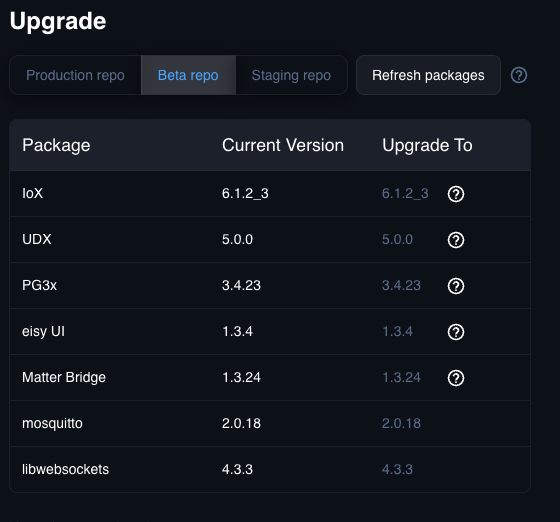The image size is (560, 522).
Task: Click the mosquitto upgrade version 2.0.18
Action: [x=401, y=424]
